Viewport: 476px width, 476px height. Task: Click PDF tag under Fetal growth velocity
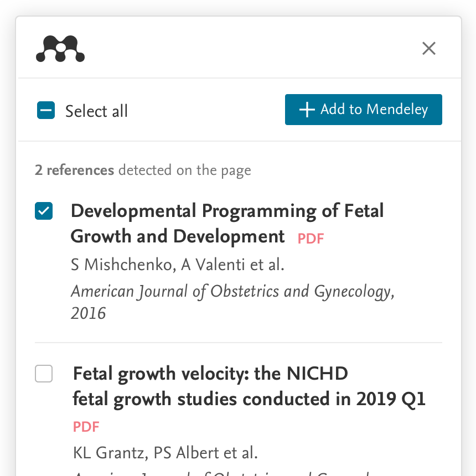click(86, 427)
